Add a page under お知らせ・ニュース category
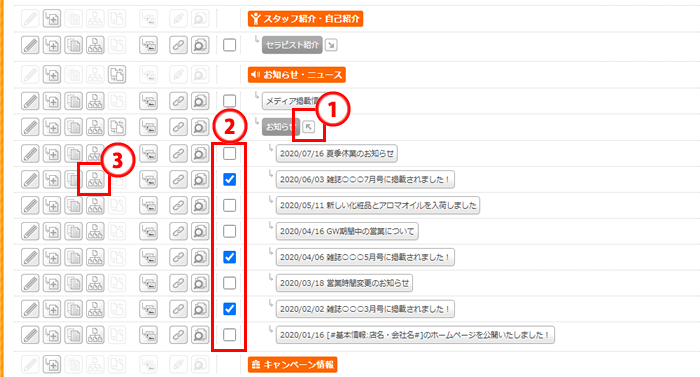Screen dimensions: 700x377 click(x=52, y=75)
